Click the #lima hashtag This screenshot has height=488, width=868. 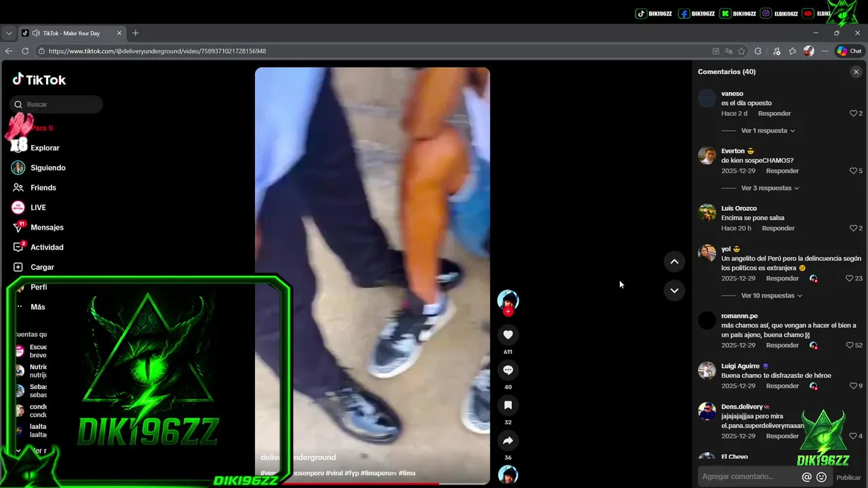[x=407, y=473]
